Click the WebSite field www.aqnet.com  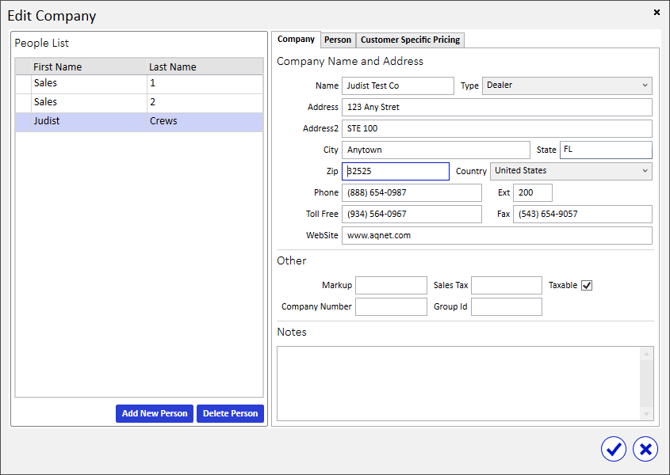pyautogui.click(x=497, y=235)
